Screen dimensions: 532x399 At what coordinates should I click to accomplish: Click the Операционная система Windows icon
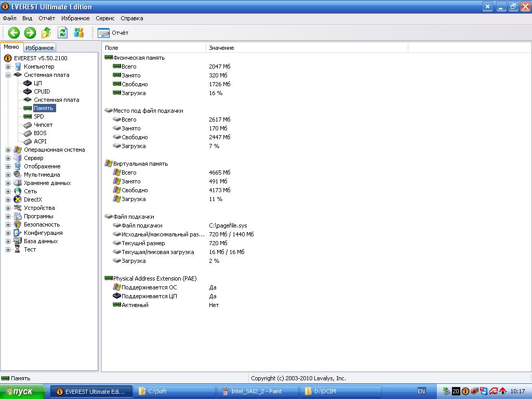pos(18,150)
